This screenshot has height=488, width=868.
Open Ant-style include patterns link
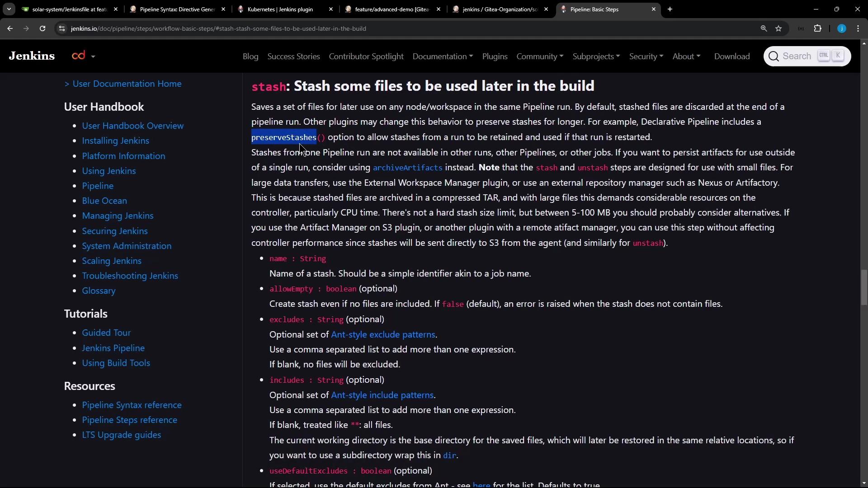[382, 395]
